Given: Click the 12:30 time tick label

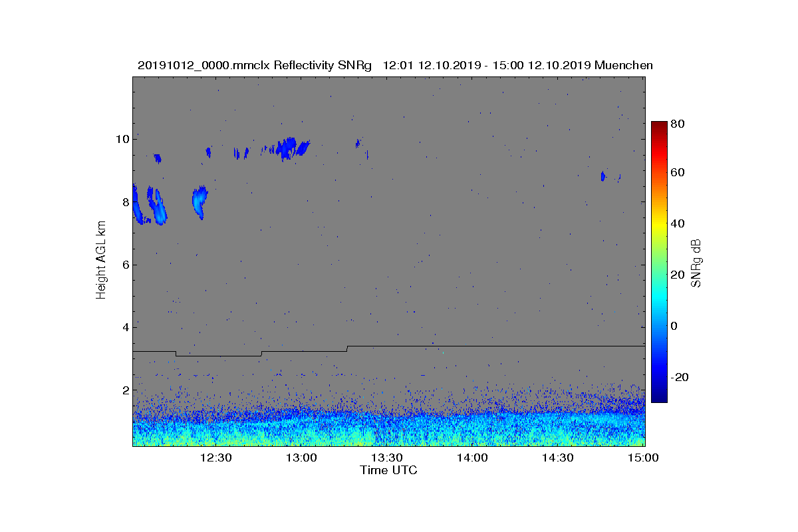Looking at the screenshot, I should [215, 458].
